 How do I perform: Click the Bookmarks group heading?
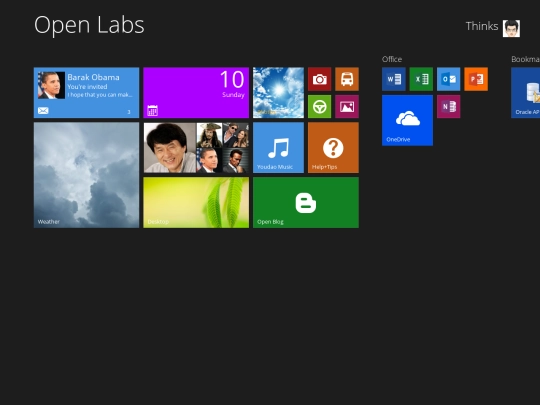click(x=526, y=59)
